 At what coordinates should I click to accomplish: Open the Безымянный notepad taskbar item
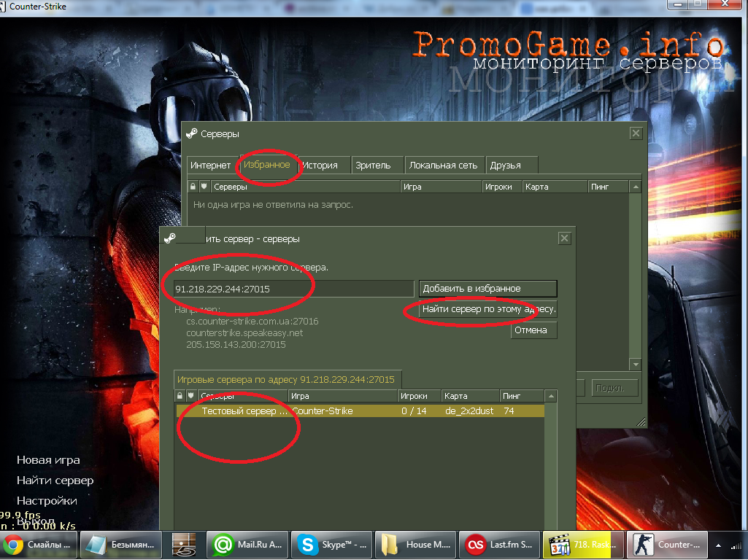point(120,544)
